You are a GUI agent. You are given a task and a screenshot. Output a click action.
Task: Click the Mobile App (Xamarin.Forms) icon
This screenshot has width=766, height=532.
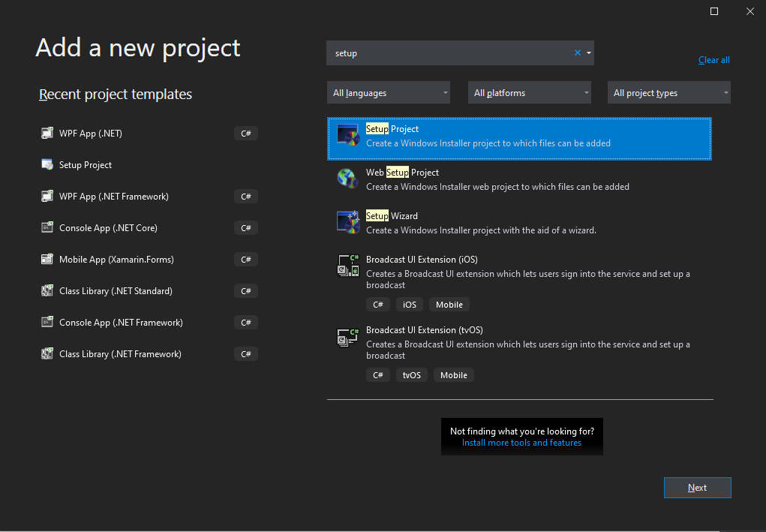coord(47,260)
